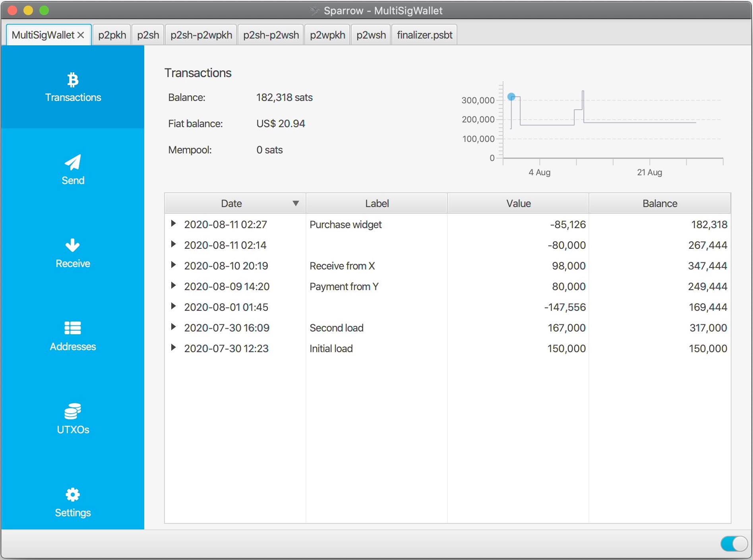
Task: Click the -80,000 value cell
Action: 518,245
